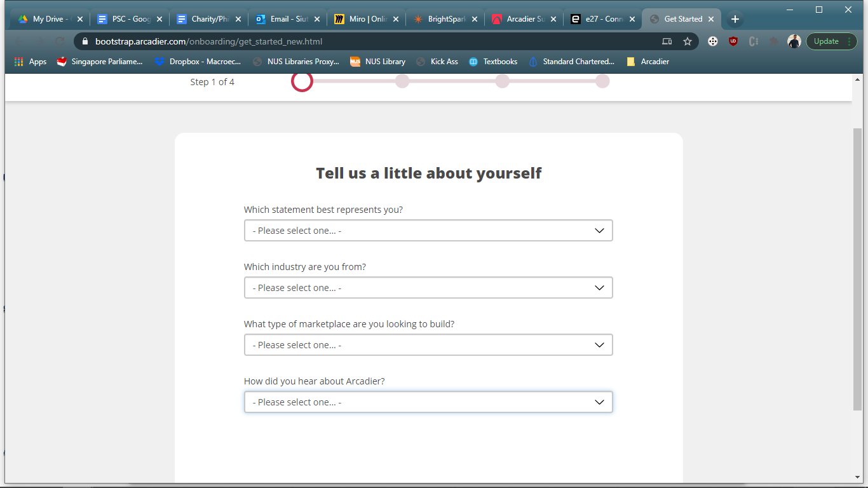Click the fourth step circle in progress bar
Image resolution: width=868 pixels, height=488 pixels.
tap(602, 81)
